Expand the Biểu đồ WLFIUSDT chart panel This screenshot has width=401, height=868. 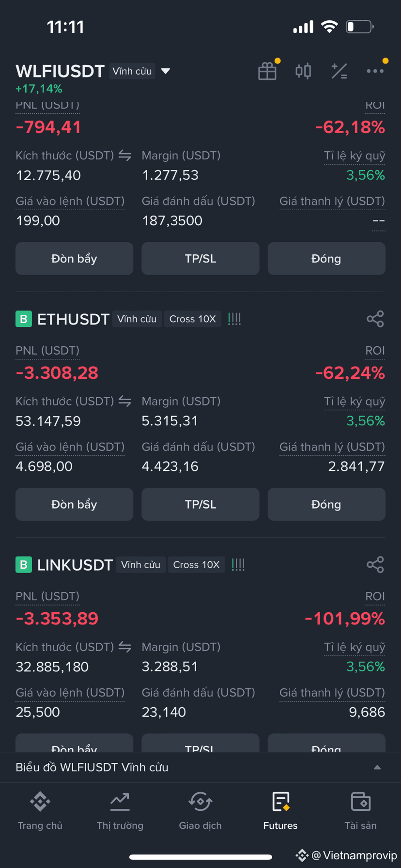[x=377, y=767]
